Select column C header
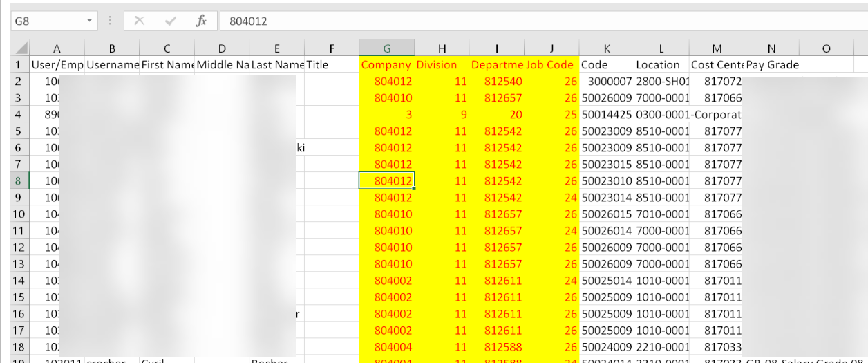The height and width of the screenshot is (363, 868). (167, 48)
